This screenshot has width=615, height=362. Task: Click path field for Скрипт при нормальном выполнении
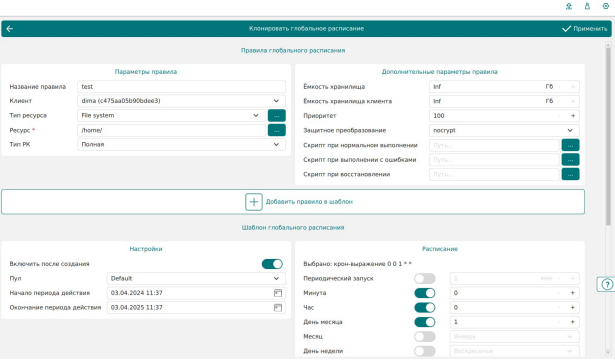494,145
